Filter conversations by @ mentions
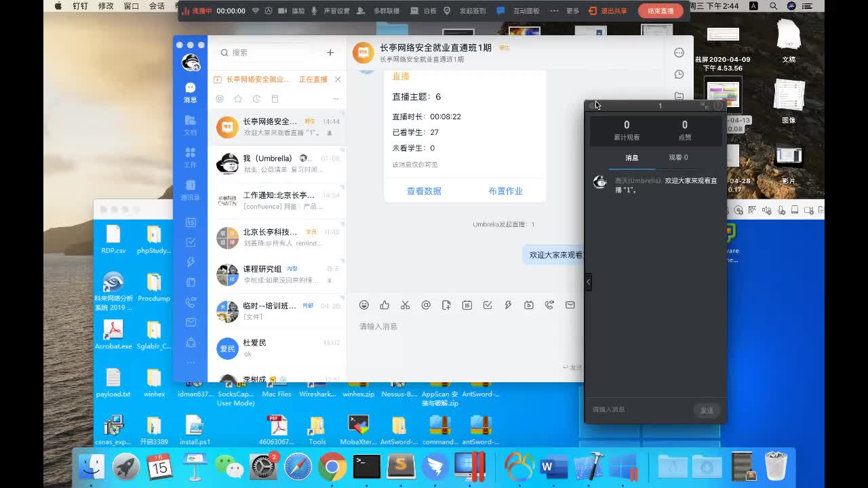The height and width of the screenshot is (488, 868). 220,99
